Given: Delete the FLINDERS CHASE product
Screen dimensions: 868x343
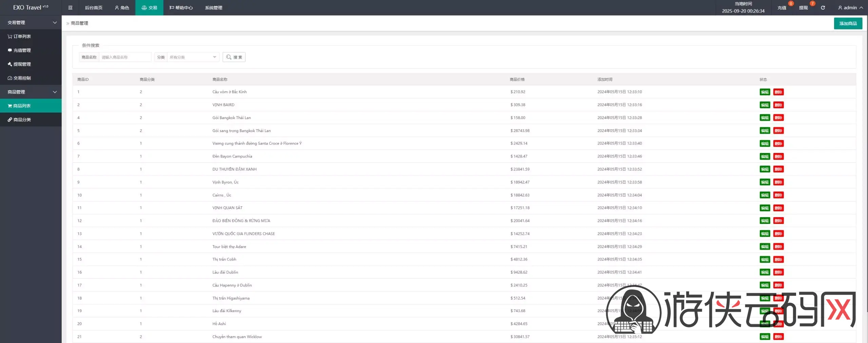Looking at the screenshot, I should pyautogui.click(x=778, y=234).
